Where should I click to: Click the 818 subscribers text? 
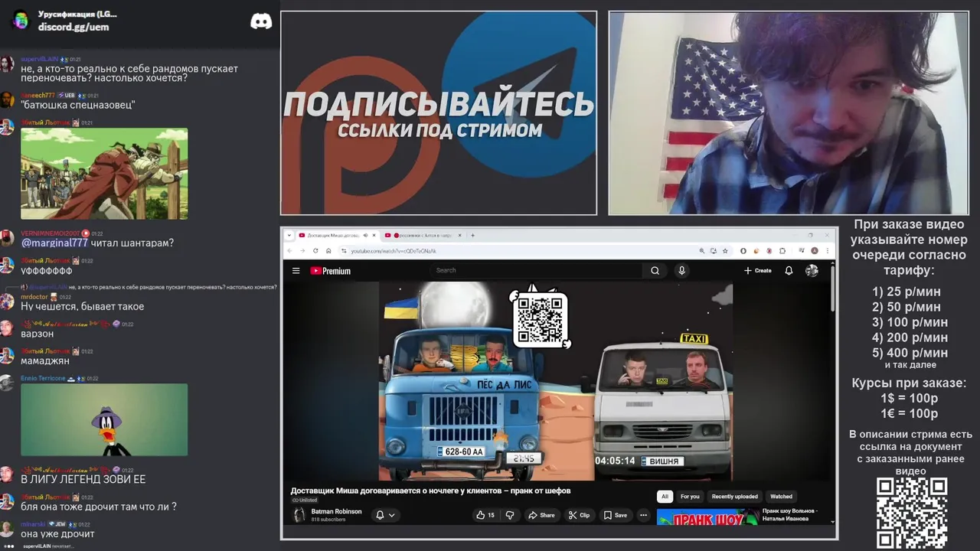pos(328,520)
